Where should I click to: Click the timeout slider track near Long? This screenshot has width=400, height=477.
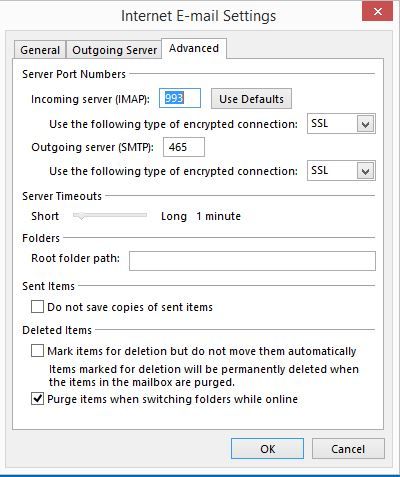pos(142,215)
